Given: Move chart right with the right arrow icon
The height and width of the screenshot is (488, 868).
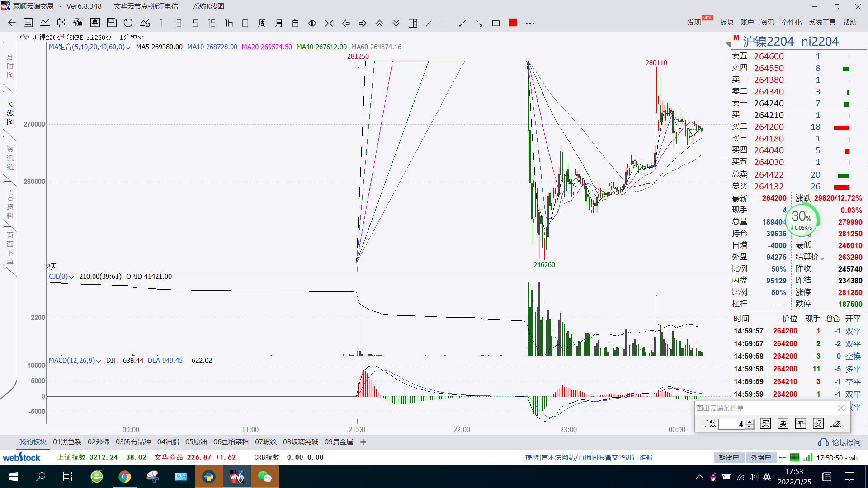Looking at the screenshot, I should 363,23.
